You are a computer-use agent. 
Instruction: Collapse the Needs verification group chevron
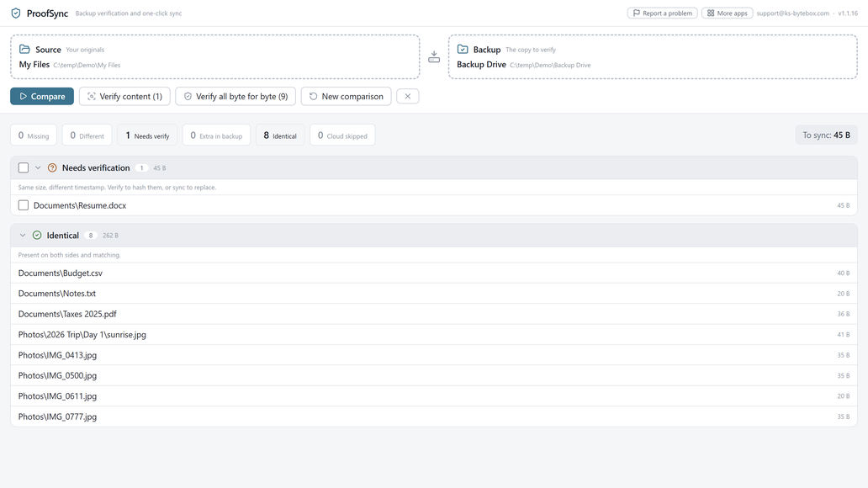pos(38,167)
